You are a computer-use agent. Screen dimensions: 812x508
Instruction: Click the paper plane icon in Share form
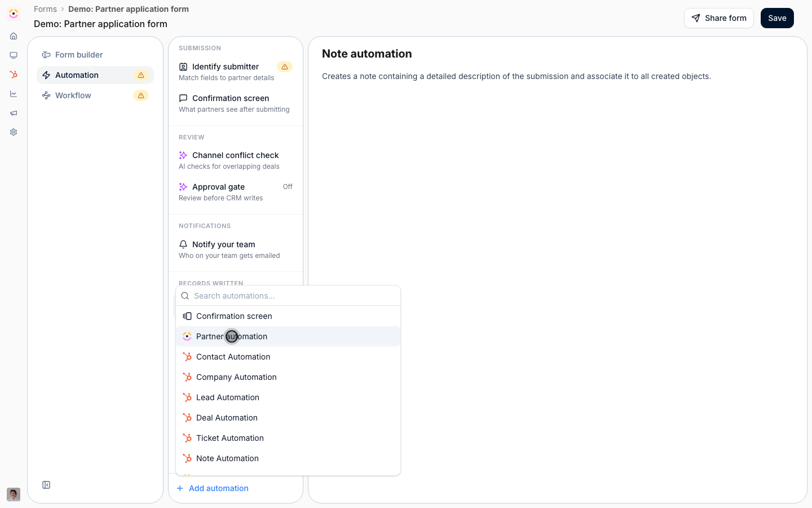coord(696,18)
